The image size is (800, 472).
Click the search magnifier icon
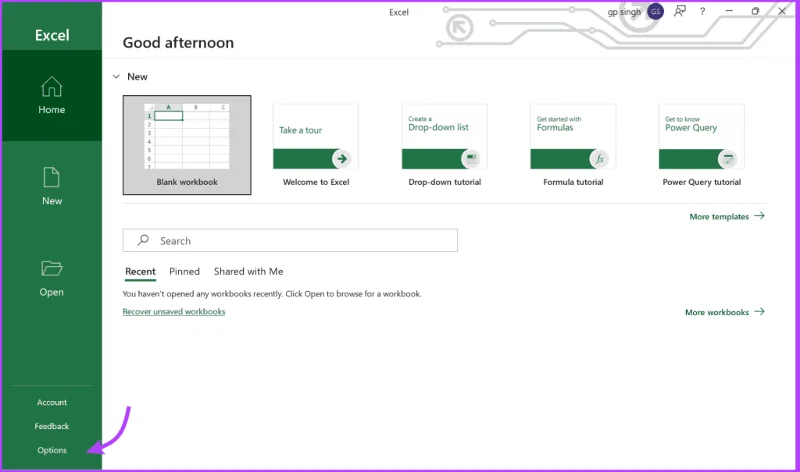coord(143,240)
